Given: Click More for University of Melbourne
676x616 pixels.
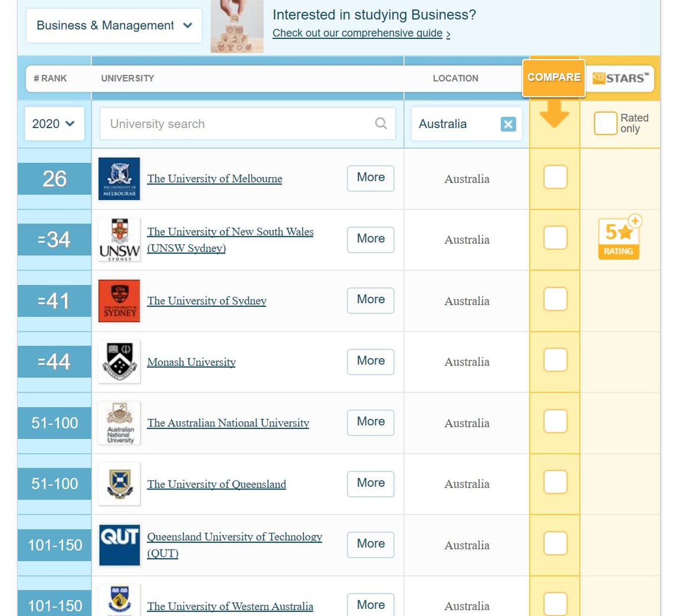Looking at the screenshot, I should click(371, 178).
